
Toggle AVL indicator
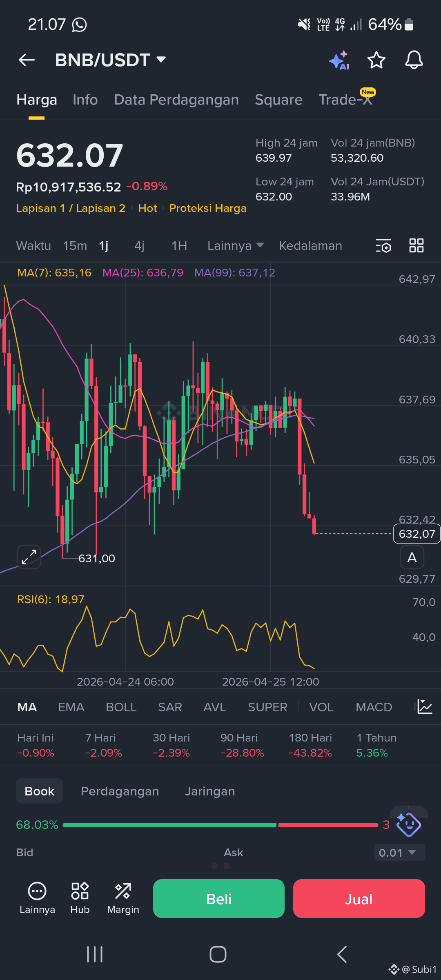[x=215, y=707]
